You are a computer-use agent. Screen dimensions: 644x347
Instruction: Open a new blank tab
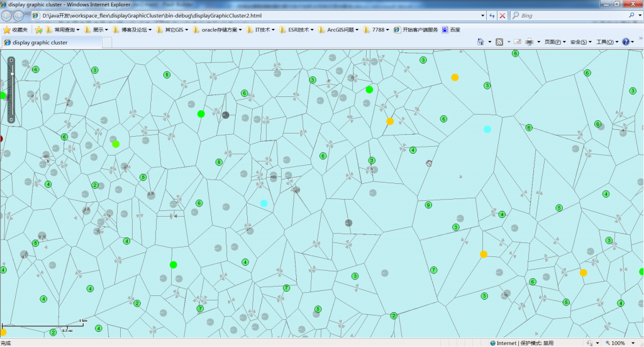(x=107, y=42)
